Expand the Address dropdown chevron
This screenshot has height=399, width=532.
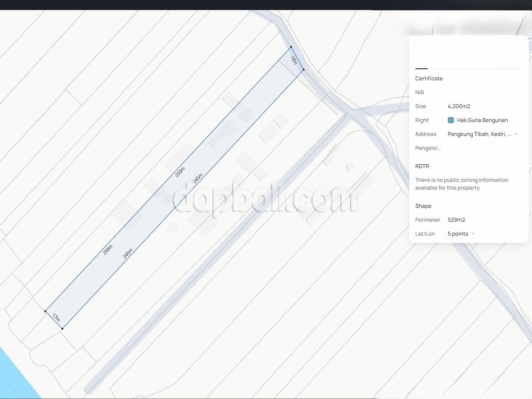(517, 134)
